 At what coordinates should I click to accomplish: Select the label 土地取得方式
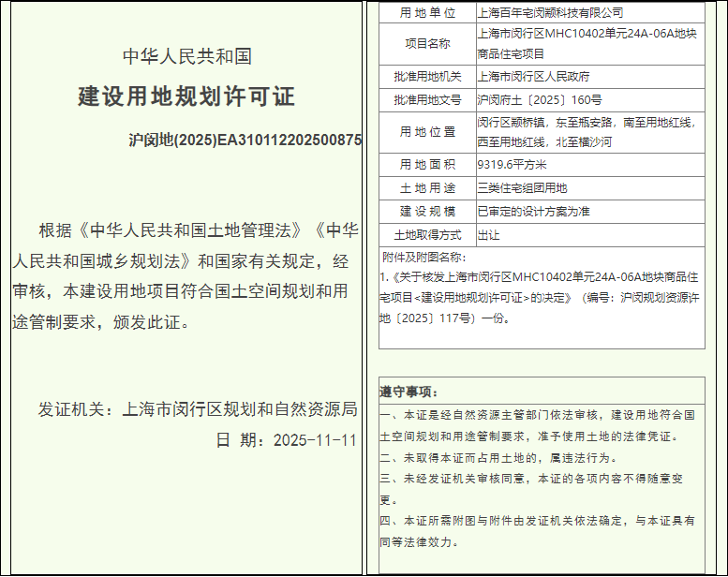pos(427,235)
